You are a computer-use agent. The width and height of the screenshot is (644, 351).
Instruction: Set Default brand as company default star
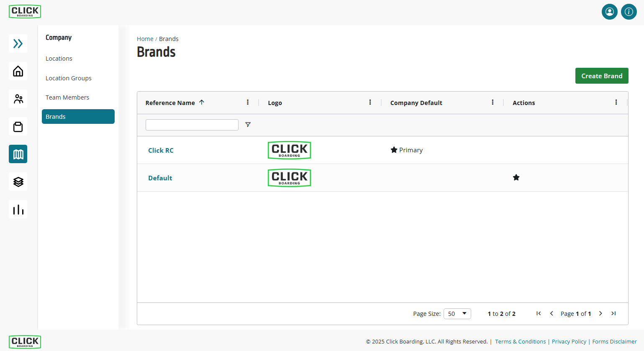[x=516, y=177]
